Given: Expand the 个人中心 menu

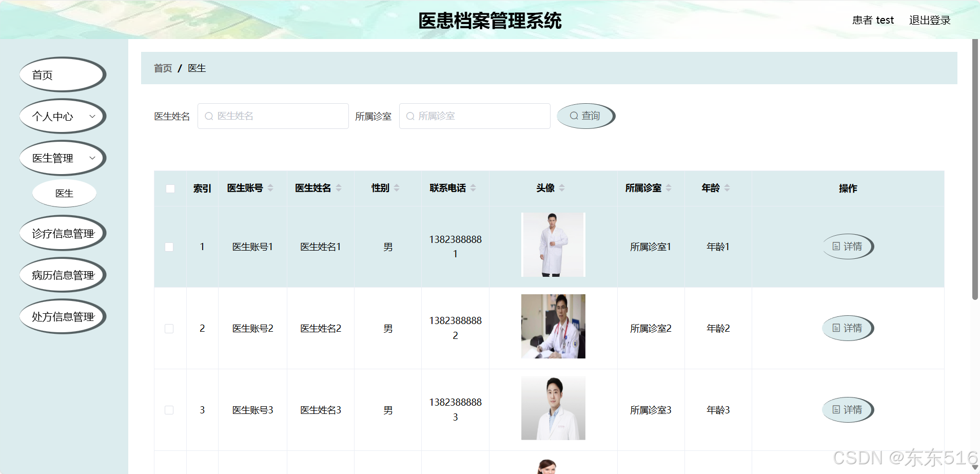Looking at the screenshot, I should (x=63, y=116).
